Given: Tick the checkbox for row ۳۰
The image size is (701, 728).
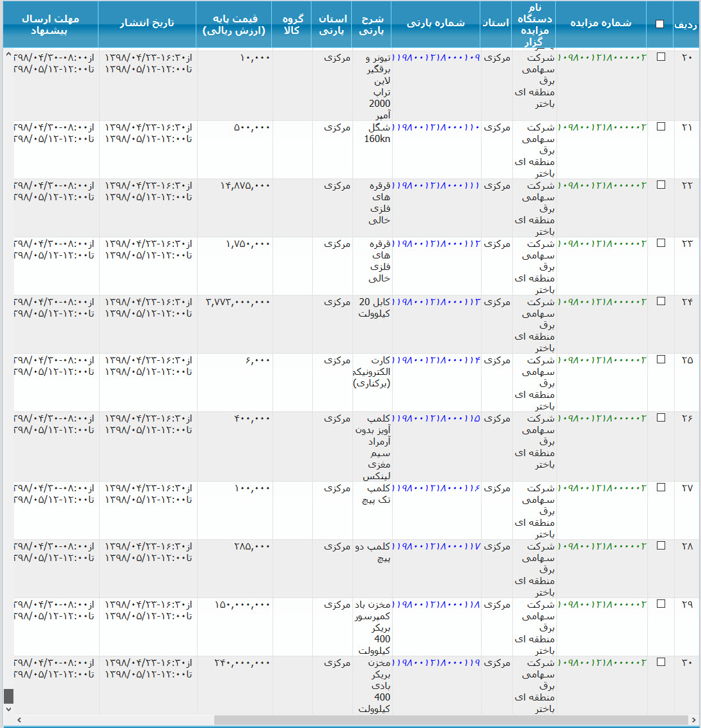Looking at the screenshot, I should point(661,662).
